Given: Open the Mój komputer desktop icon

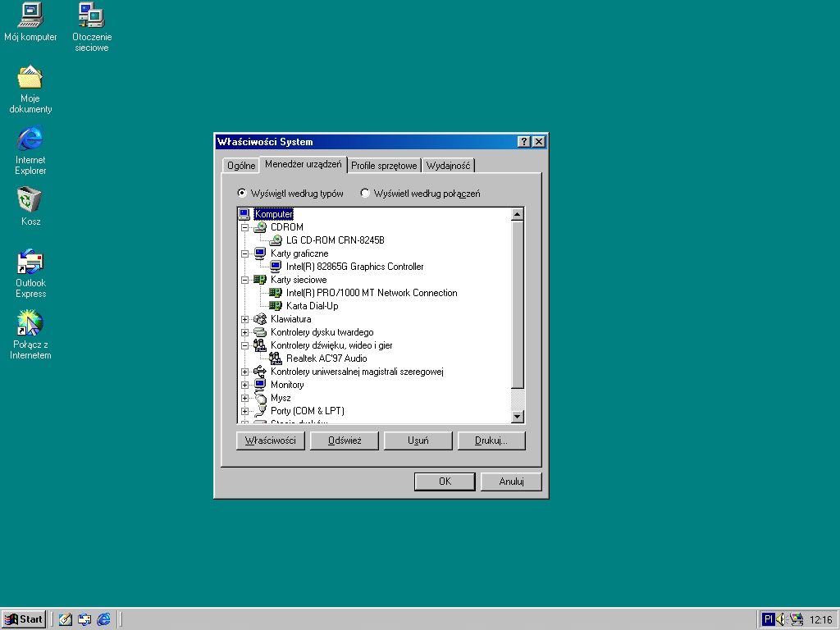Looking at the screenshot, I should [x=30, y=15].
